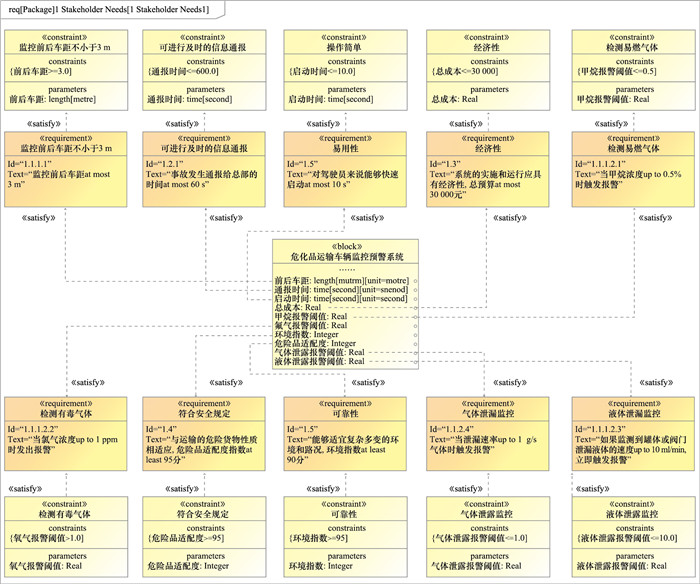The image size is (700, 584).
Task: Click the requirement Id="1.2.1" line
Action: pyautogui.click(x=164, y=164)
